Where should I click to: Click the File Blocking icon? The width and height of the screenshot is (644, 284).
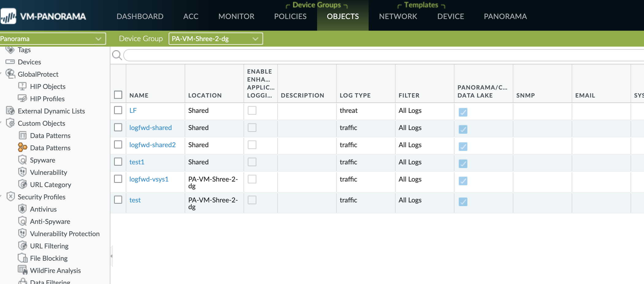click(x=22, y=258)
